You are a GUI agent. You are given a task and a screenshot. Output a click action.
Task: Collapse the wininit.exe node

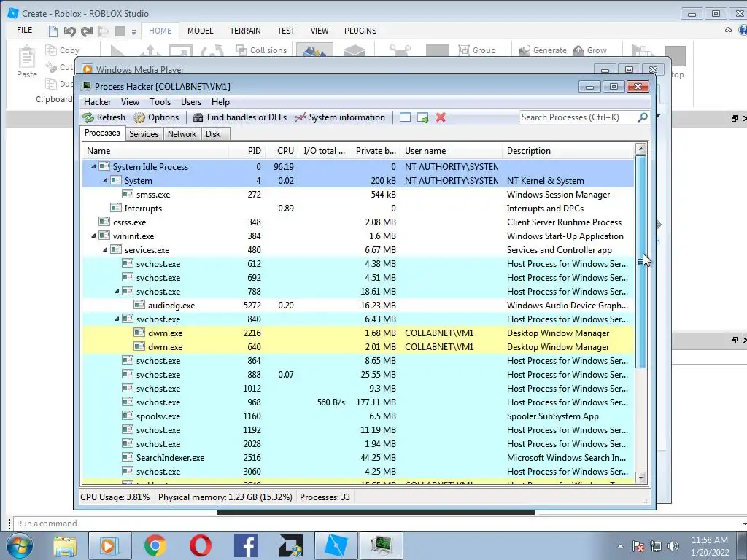tap(93, 236)
